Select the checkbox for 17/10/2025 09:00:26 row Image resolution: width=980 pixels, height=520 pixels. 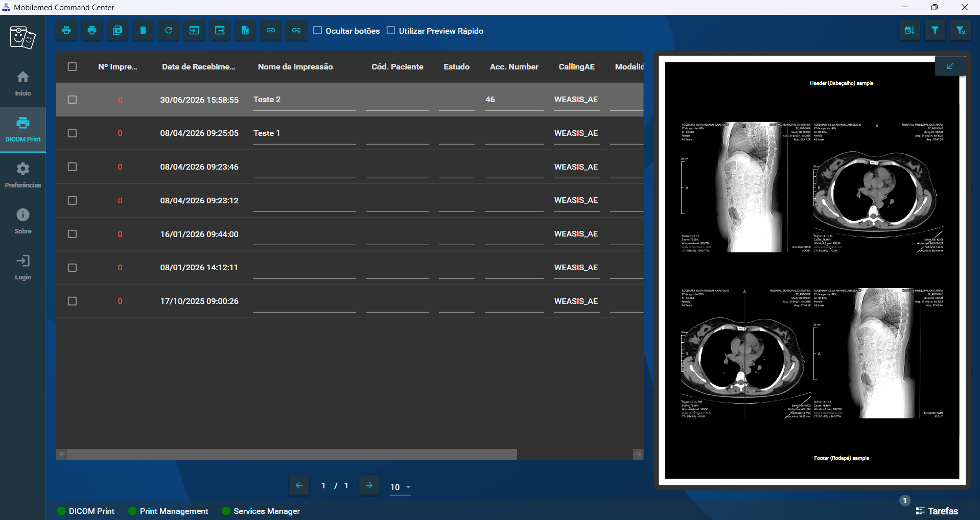72,301
